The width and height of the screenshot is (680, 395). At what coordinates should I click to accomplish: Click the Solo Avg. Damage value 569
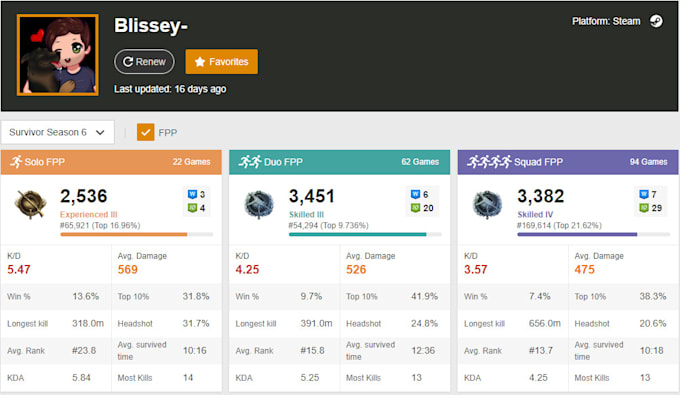coord(128,270)
